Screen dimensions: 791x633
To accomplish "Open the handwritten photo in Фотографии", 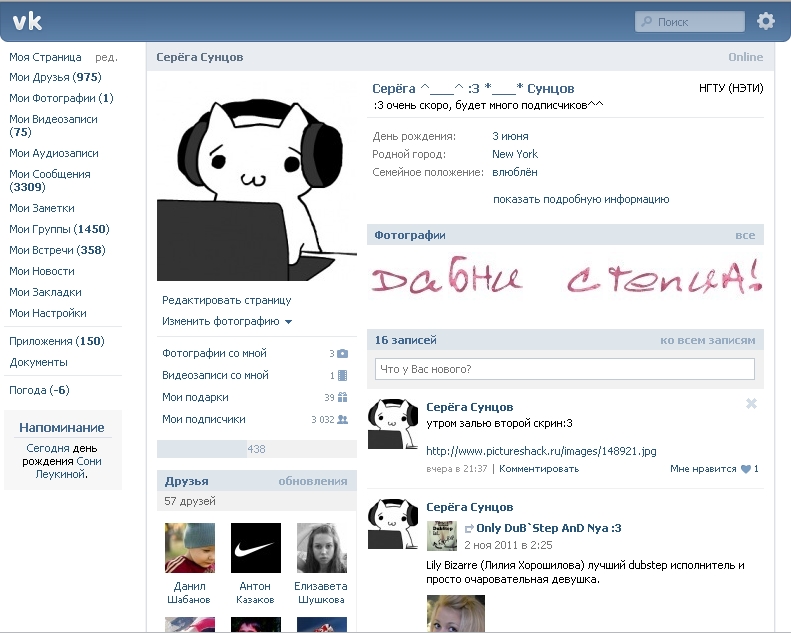I will point(566,276).
